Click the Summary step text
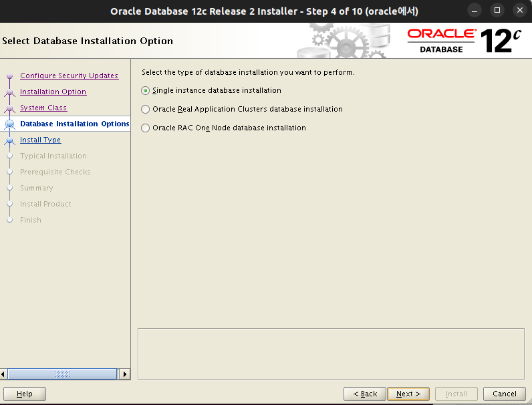This screenshot has width=532, height=405. coord(37,188)
